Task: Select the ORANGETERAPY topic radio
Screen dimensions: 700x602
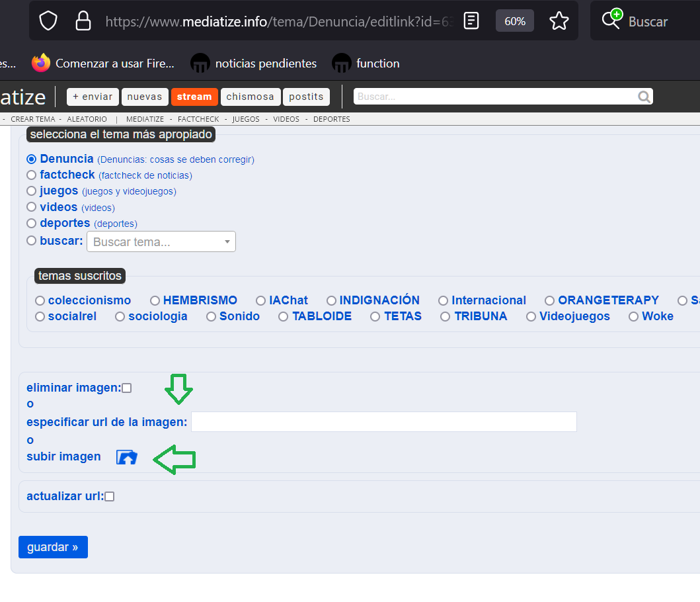Action: coord(549,300)
